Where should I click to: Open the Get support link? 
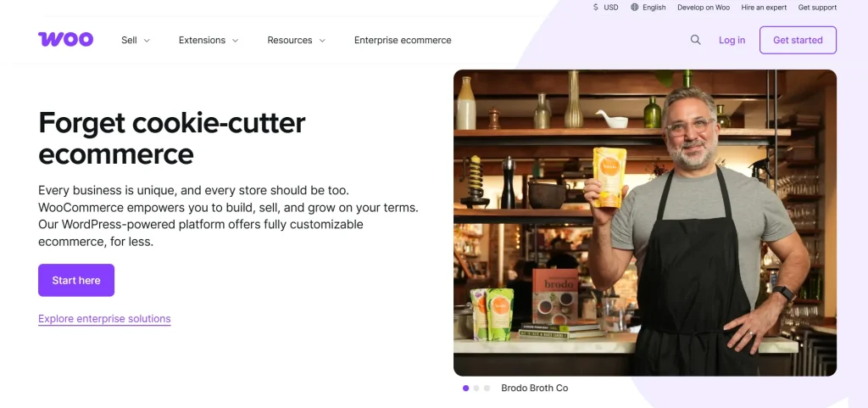818,7
